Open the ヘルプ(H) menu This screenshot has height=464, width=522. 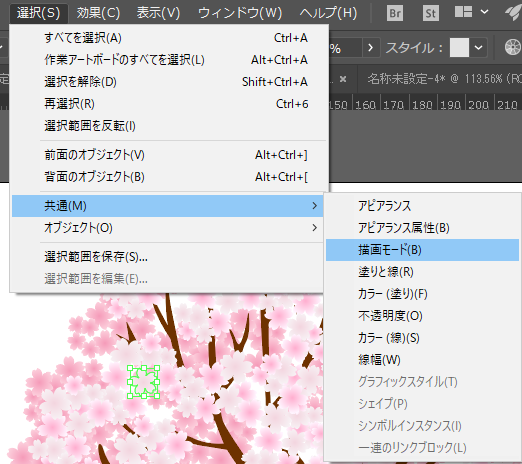coord(328,13)
